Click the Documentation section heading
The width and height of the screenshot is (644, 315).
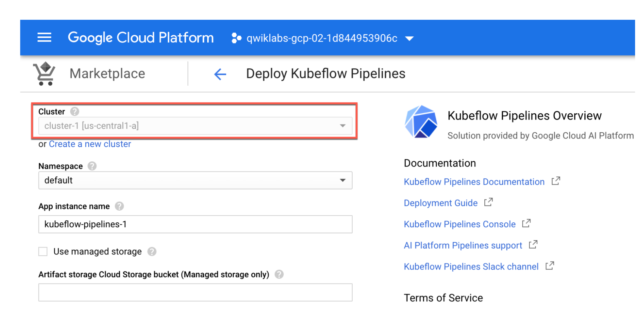[440, 163]
